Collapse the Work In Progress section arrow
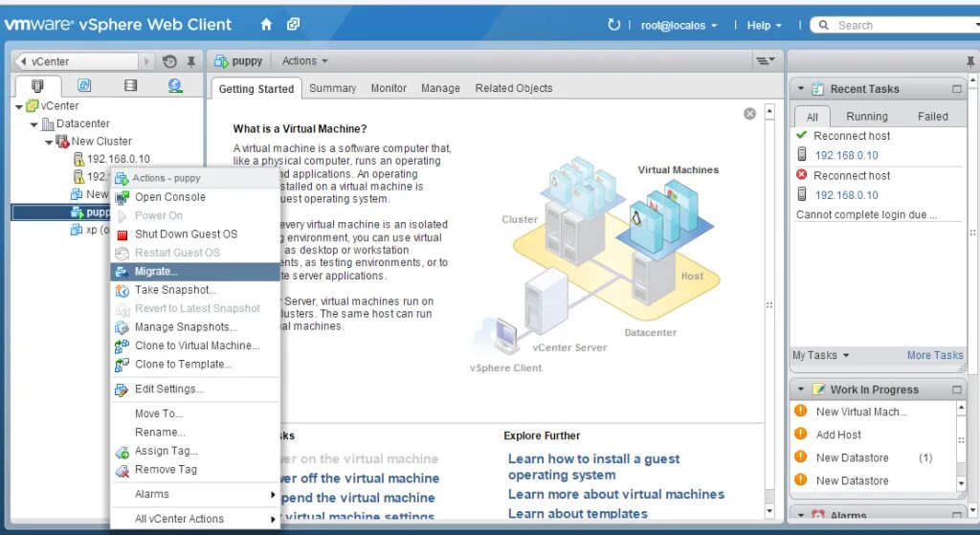980x535 pixels. click(801, 390)
